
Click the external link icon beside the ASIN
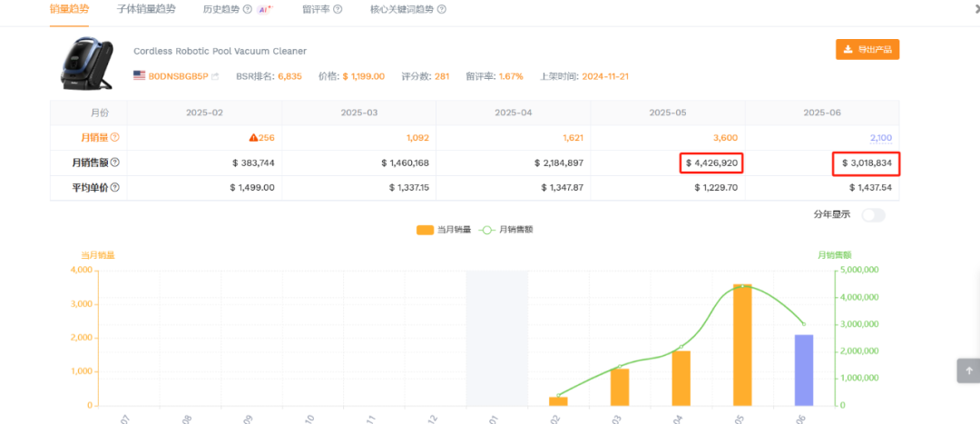pos(215,76)
